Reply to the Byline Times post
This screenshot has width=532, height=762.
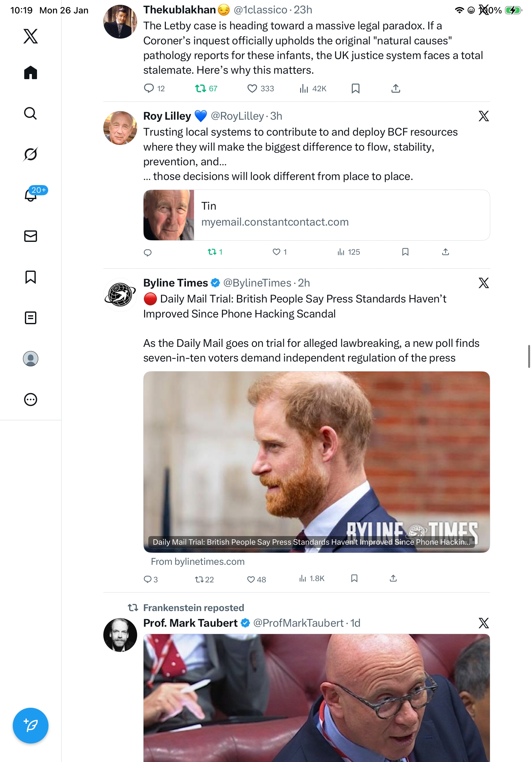(x=147, y=579)
